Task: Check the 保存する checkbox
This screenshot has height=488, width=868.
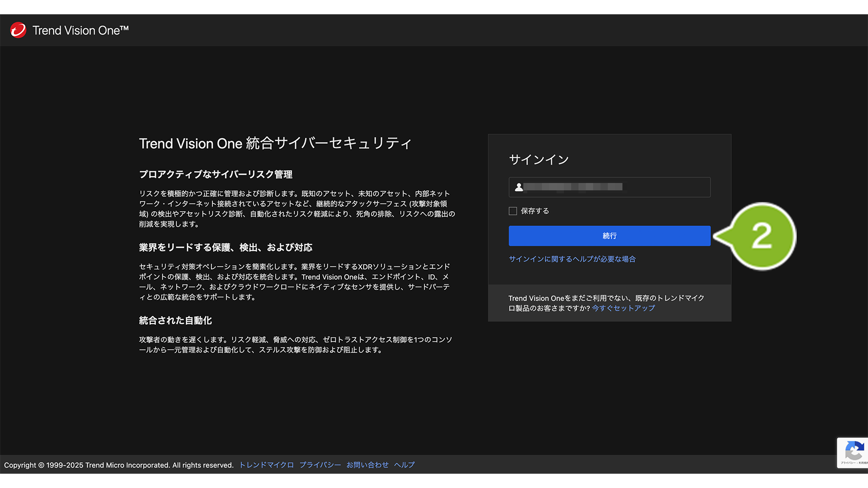Action: click(513, 211)
